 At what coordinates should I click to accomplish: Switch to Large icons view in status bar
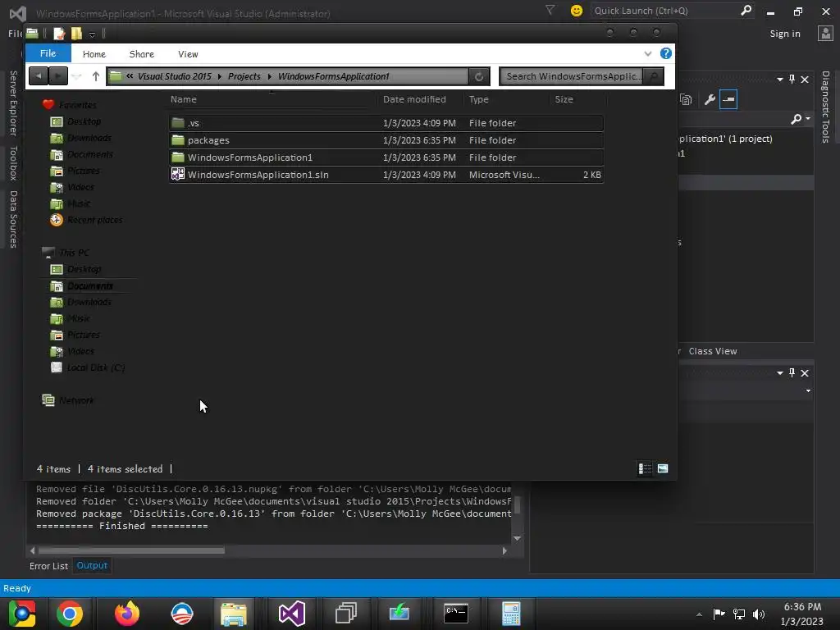(663, 468)
